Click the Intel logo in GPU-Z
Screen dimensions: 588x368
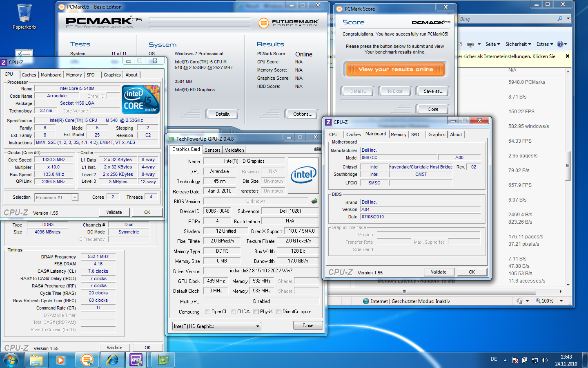click(x=303, y=175)
